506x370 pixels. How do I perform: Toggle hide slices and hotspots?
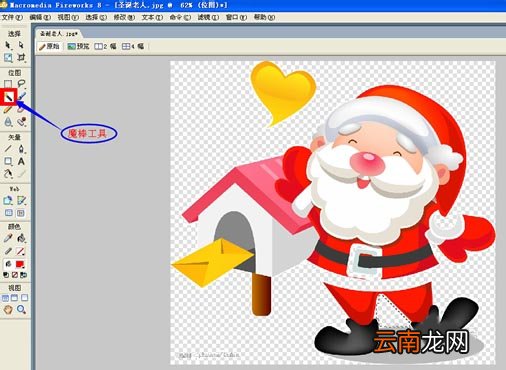9,213
